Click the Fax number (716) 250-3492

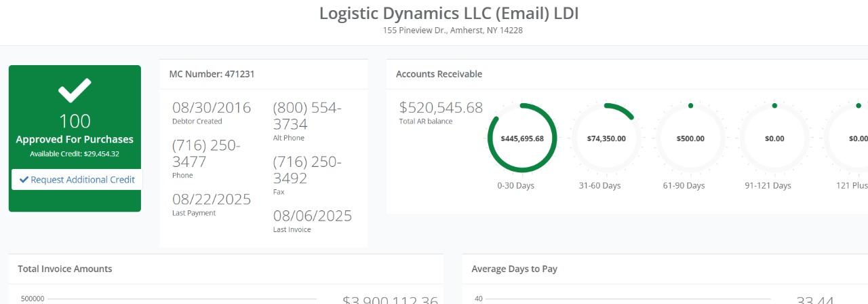307,170
